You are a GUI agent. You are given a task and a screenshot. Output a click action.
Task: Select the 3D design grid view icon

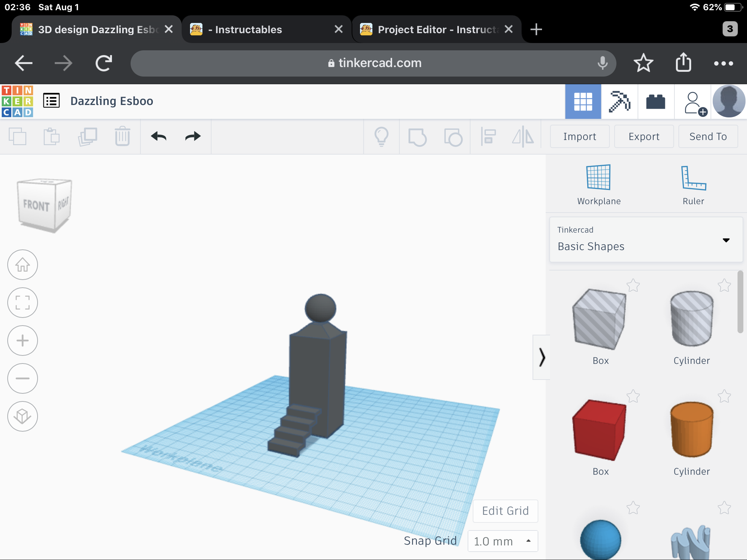tap(583, 101)
